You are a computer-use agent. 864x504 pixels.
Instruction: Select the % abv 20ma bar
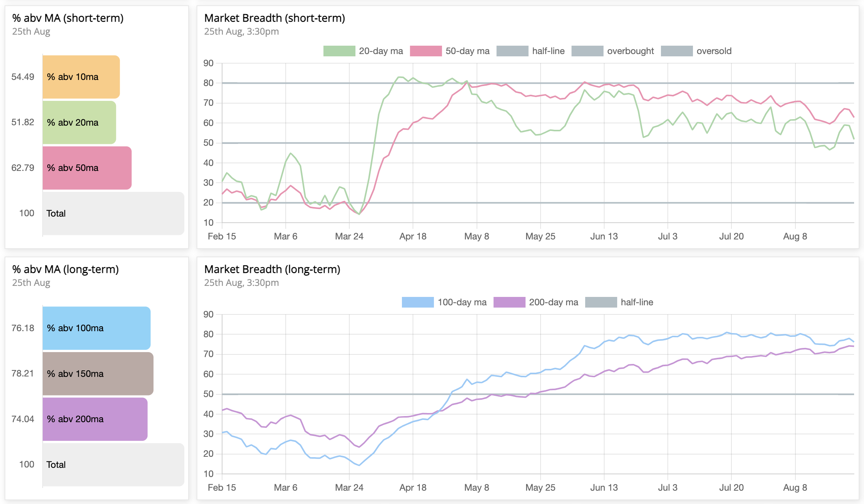[79, 123]
